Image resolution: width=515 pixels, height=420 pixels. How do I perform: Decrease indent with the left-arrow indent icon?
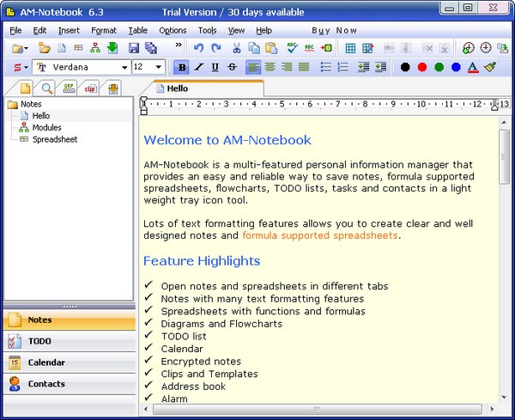(x=364, y=67)
